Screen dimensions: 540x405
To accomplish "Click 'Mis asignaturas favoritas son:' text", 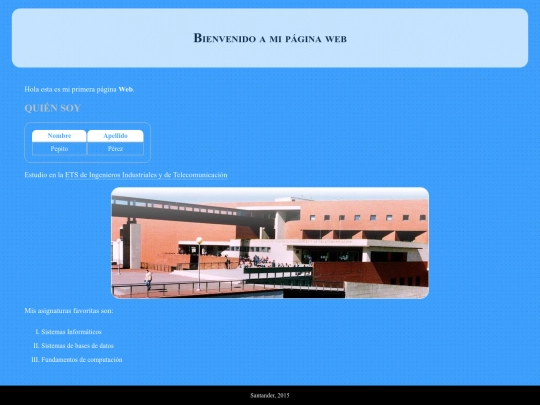I will pos(69,311).
